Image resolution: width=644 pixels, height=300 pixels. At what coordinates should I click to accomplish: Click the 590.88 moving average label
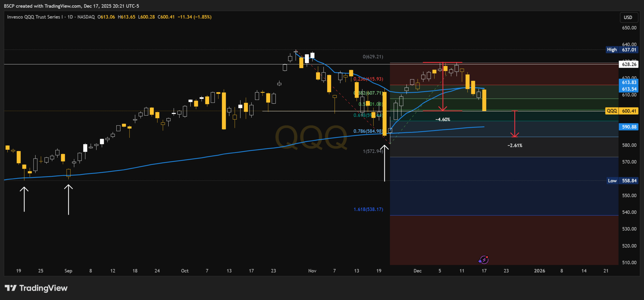point(629,127)
